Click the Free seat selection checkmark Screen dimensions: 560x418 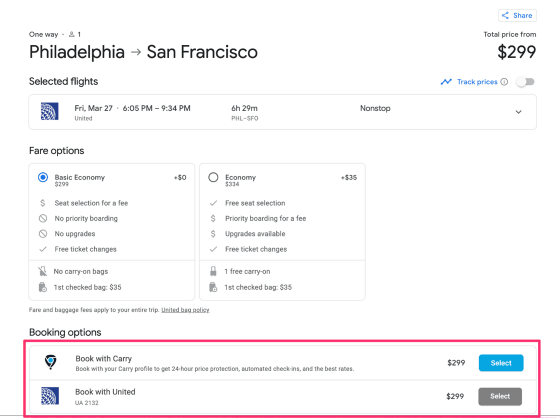[213, 203]
